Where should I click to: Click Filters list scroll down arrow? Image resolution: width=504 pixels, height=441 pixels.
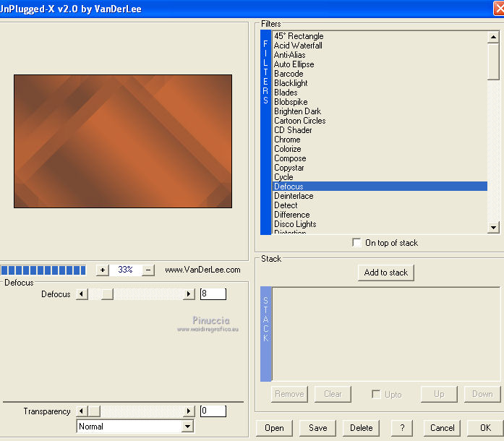coord(493,227)
